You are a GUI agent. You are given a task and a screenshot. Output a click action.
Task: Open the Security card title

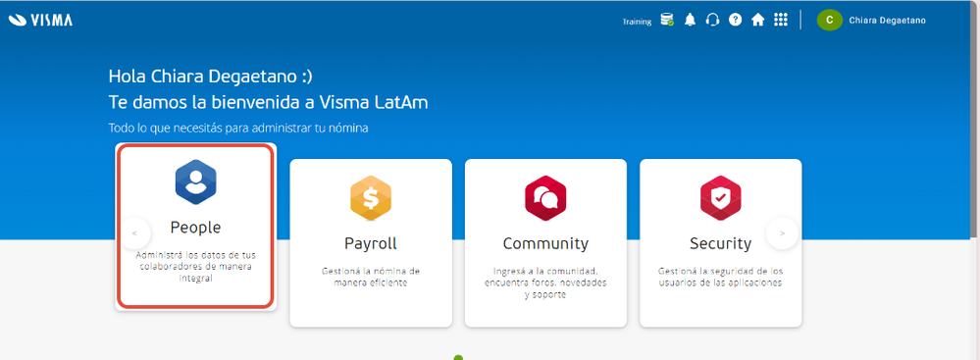pos(721,243)
